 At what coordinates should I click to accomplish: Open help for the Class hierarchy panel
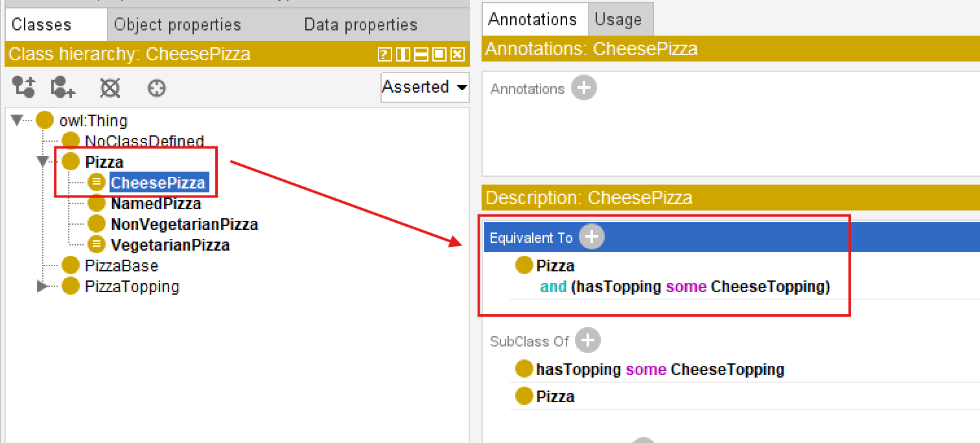(x=384, y=54)
